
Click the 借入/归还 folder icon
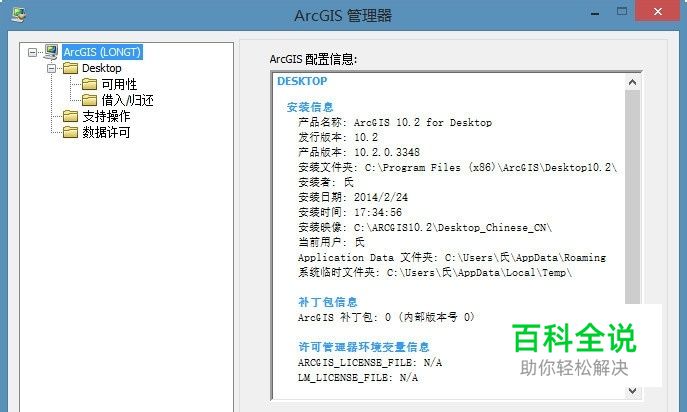coord(89,100)
